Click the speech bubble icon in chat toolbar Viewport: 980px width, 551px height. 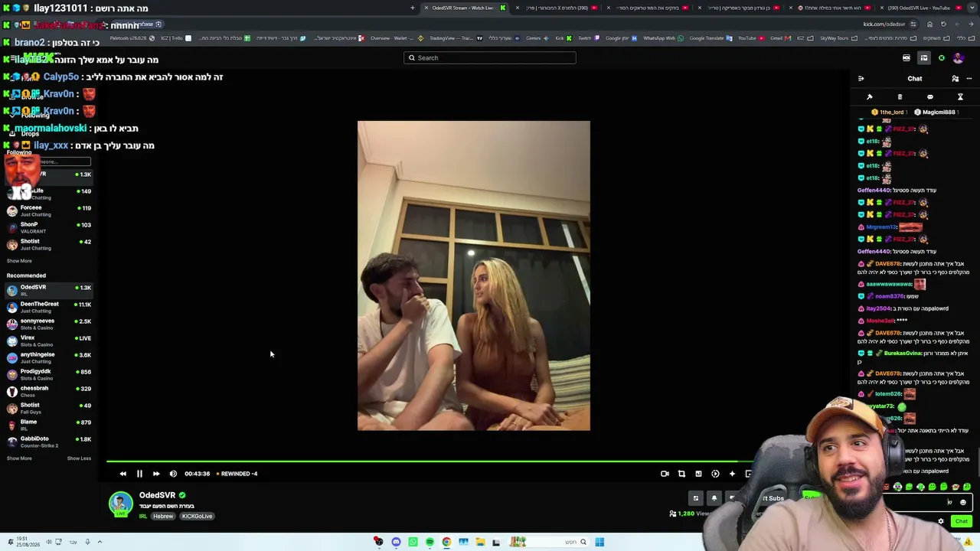point(930,96)
